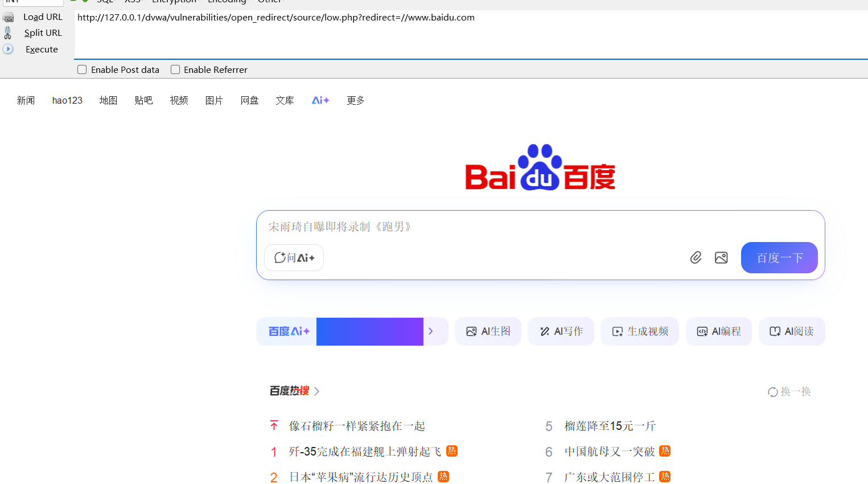Screen dimensions: 868x484
Task: Focus the Baidu search input box
Action: (x=541, y=227)
